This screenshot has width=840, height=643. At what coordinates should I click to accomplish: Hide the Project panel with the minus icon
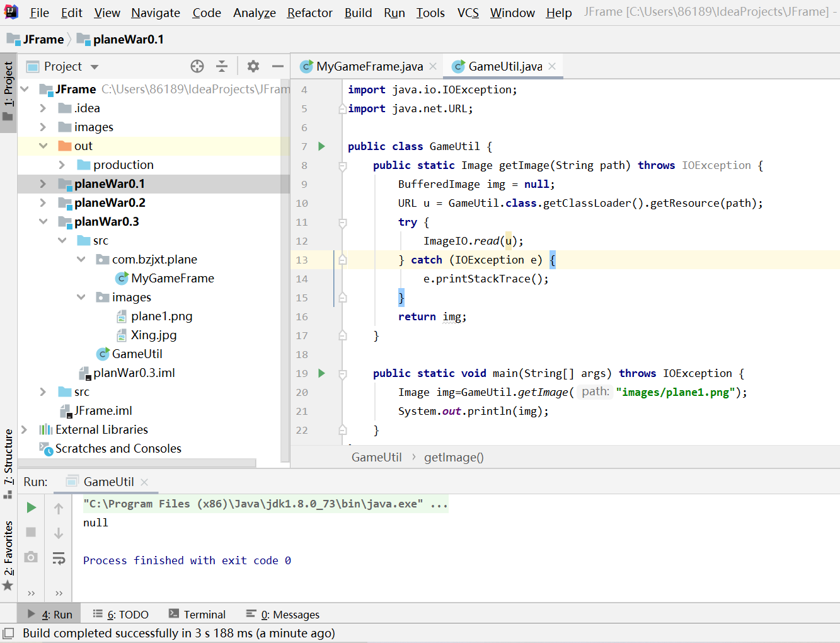coord(277,66)
